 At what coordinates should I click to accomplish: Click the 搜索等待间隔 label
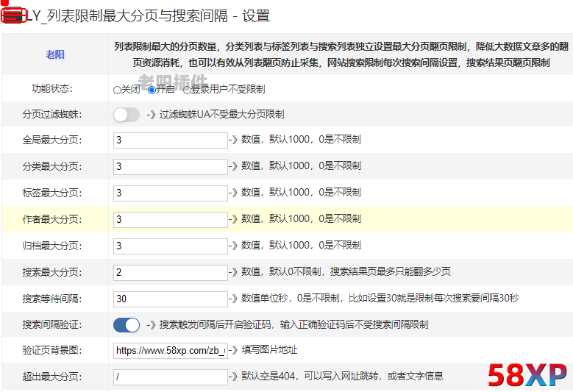tap(52, 299)
